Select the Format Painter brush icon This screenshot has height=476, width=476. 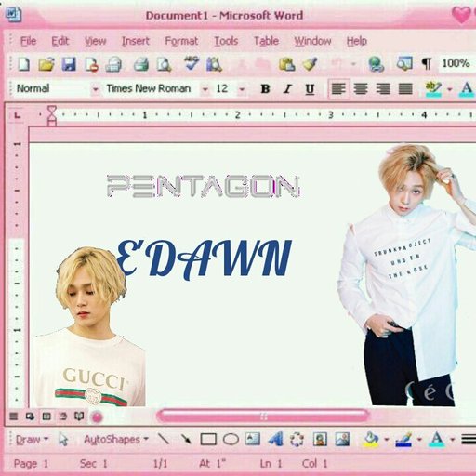[310, 64]
